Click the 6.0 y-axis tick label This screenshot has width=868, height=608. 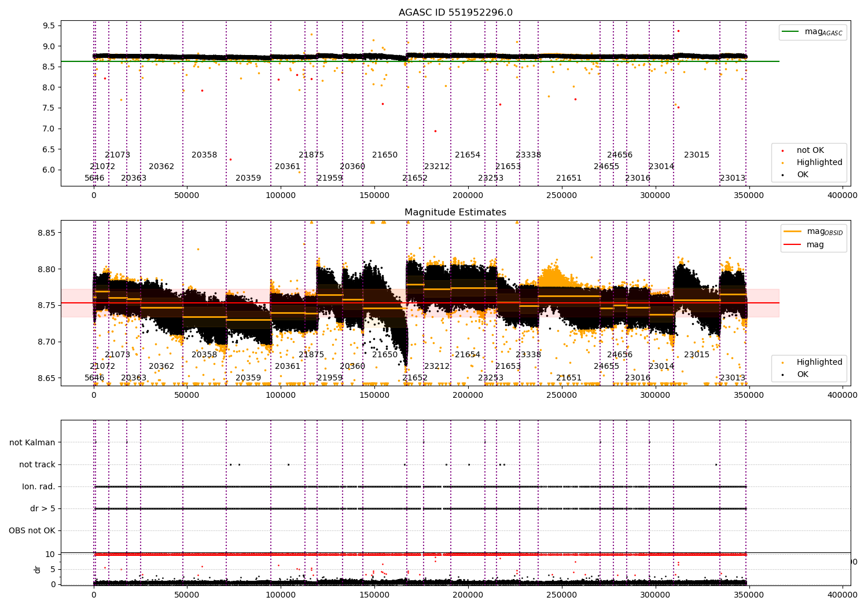coord(49,170)
